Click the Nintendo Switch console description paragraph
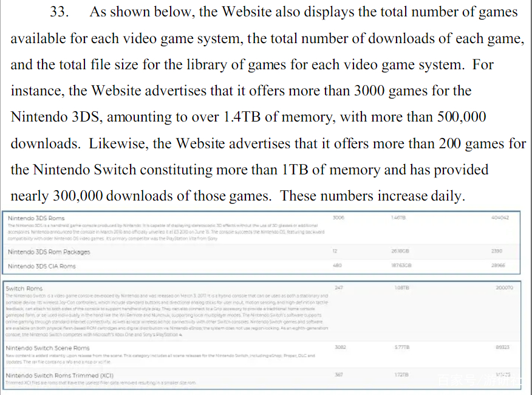 point(167,315)
